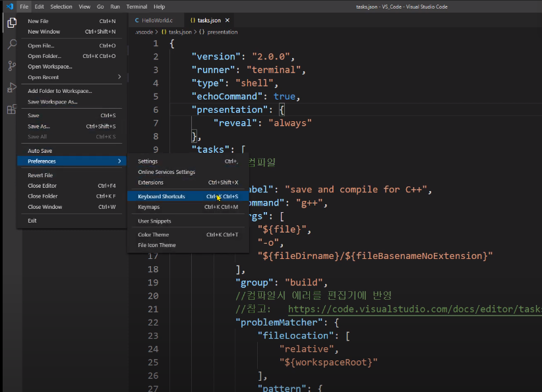Viewport: 542px width, 392px height.
Task: Open Extensions from Preferences submenu
Action: click(x=188, y=182)
